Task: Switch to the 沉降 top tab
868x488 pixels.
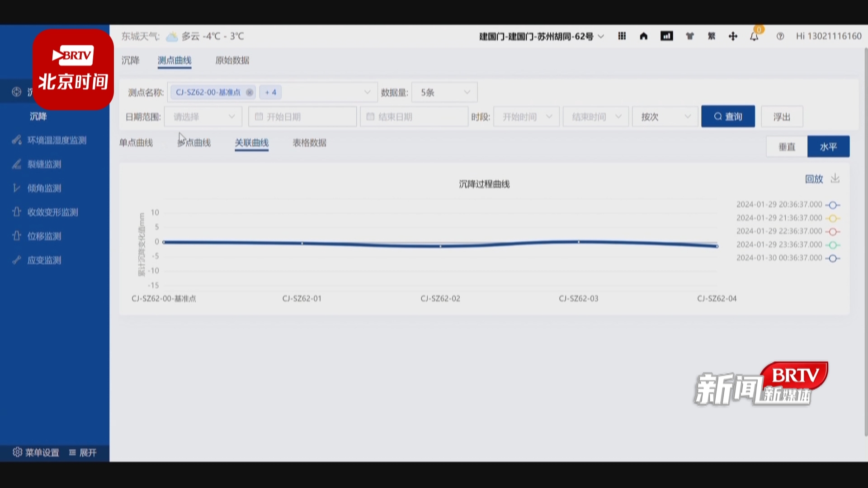Action: 130,60
